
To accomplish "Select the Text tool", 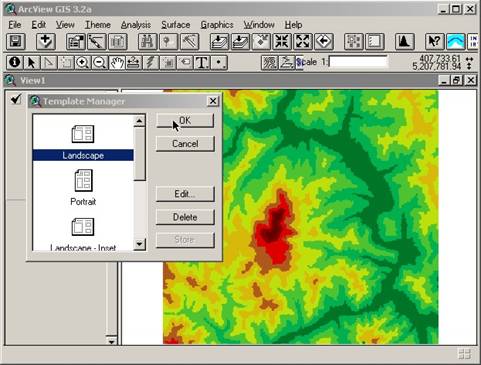I will pyautogui.click(x=202, y=62).
